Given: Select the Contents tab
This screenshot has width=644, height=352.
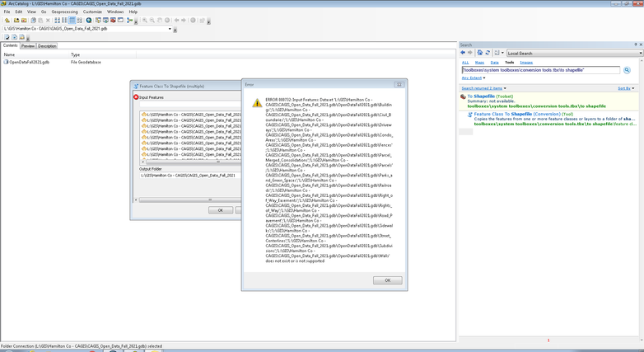Looking at the screenshot, I should pyautogui.click(x=10, y=45).
